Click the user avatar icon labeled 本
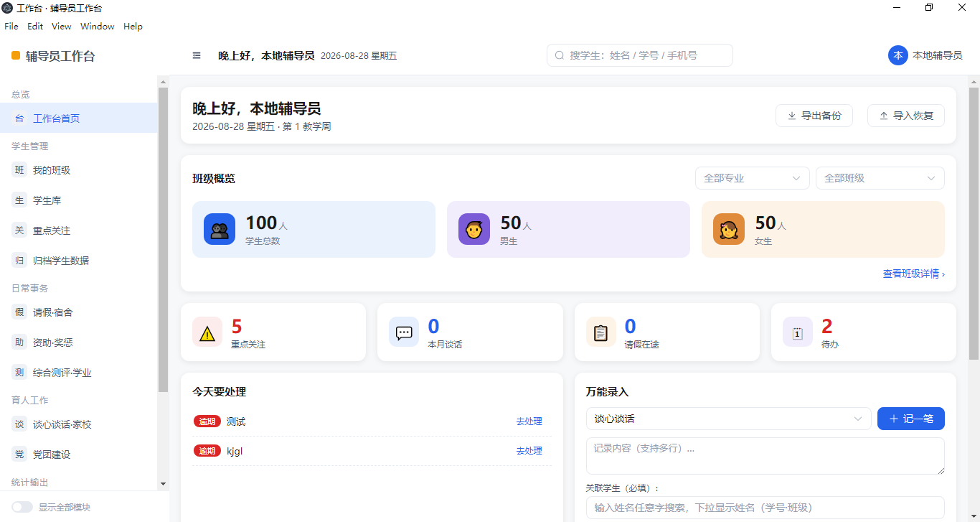The image size is (980, 522). [898, 55]
